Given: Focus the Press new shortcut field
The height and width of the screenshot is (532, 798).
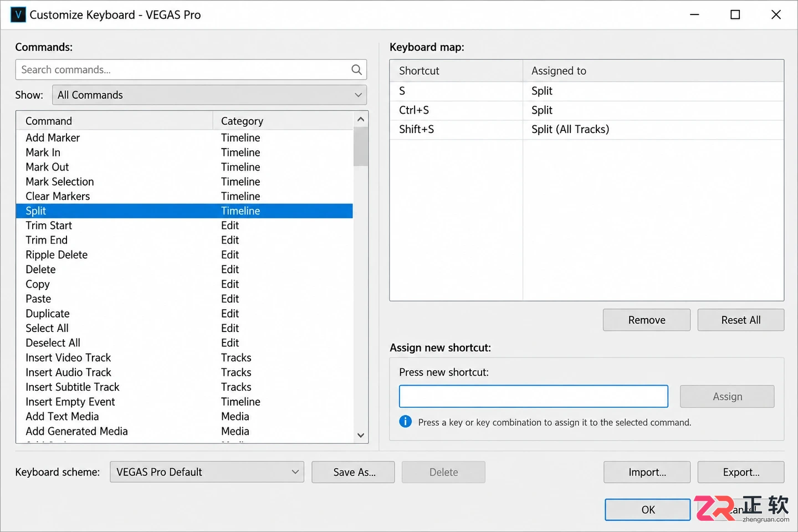Looking at the screenshot, I should click(534, 396).
